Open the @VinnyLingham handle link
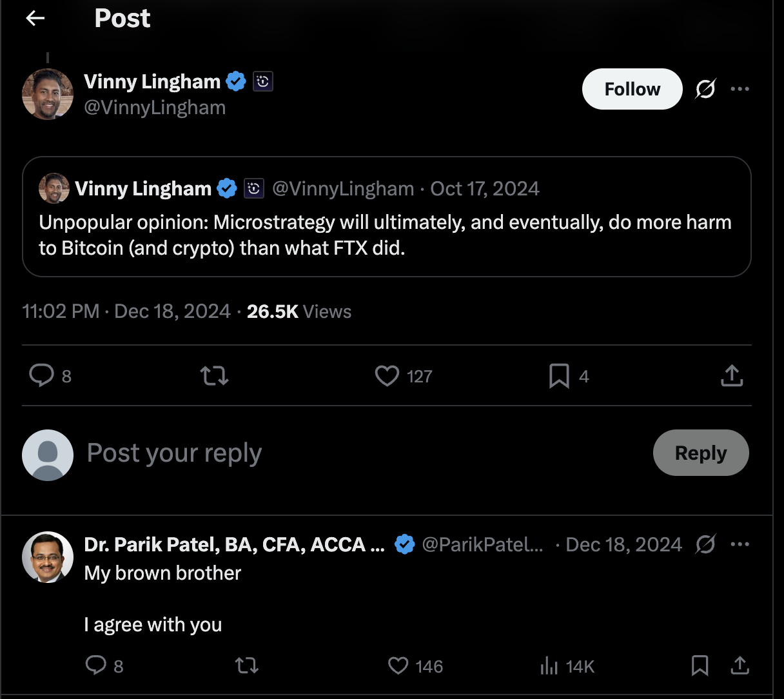 [155, 108]
